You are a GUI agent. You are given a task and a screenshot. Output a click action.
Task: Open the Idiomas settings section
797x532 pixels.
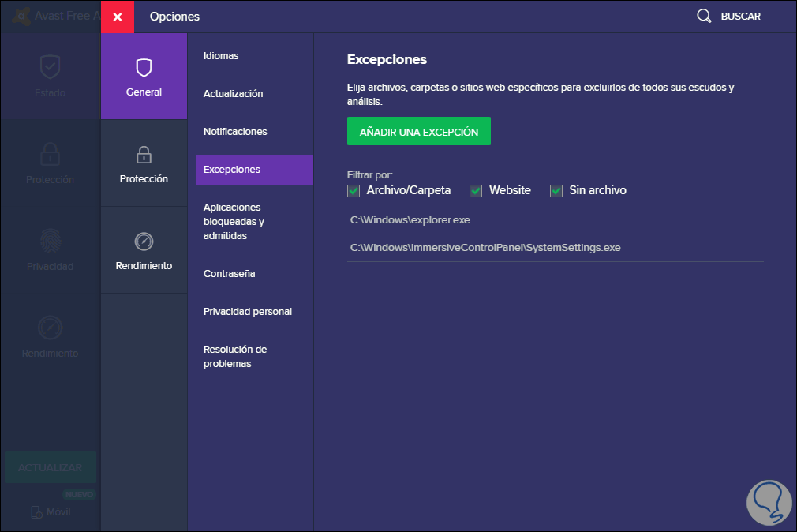click(221, 56)
